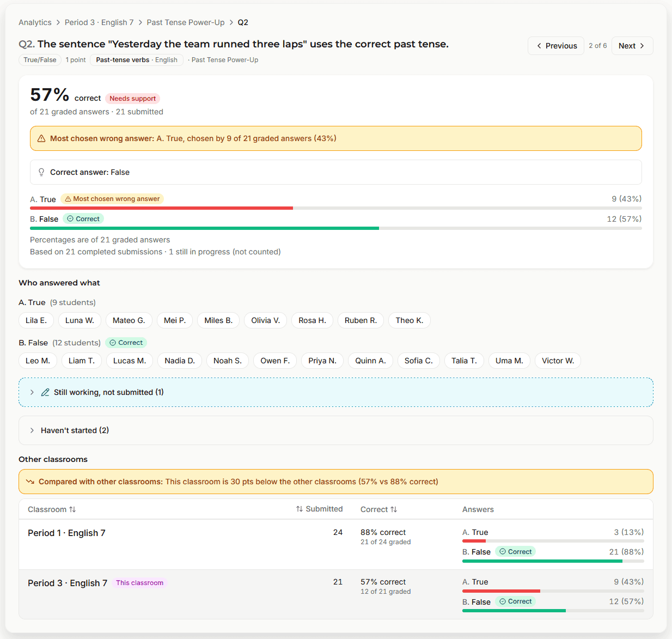
Task: Click the pencil icon in Still working row
Action: (45, 392)
